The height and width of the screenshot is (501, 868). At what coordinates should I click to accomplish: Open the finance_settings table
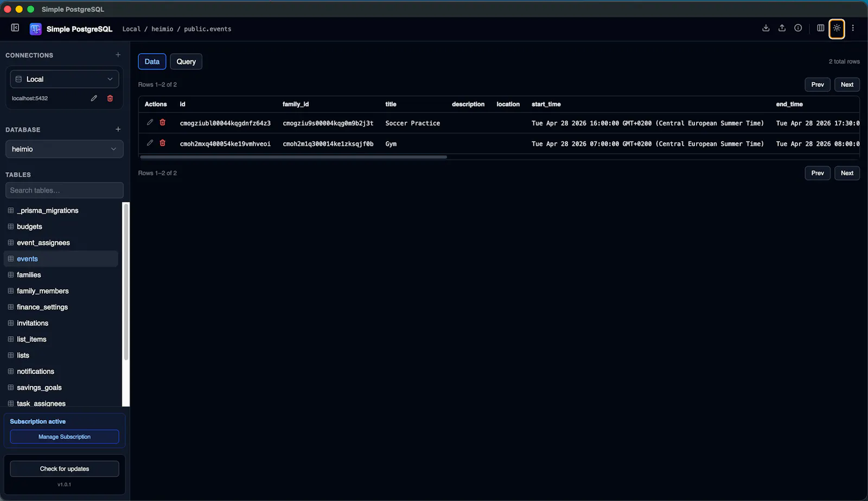pyautogui.click(x=61, y=307)
